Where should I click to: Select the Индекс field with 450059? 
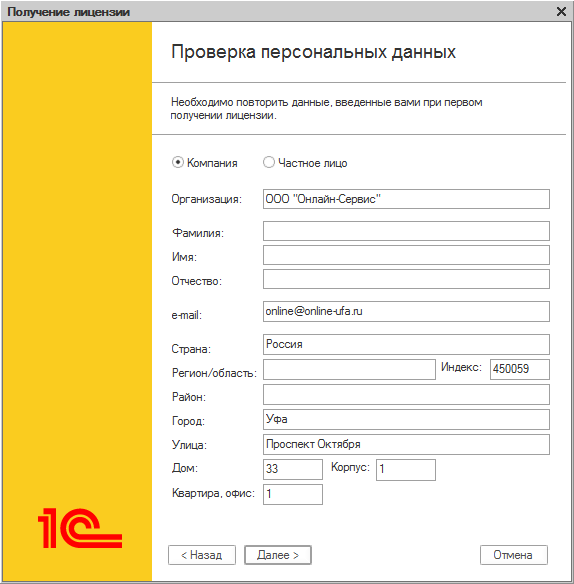(x=520, y=369)
